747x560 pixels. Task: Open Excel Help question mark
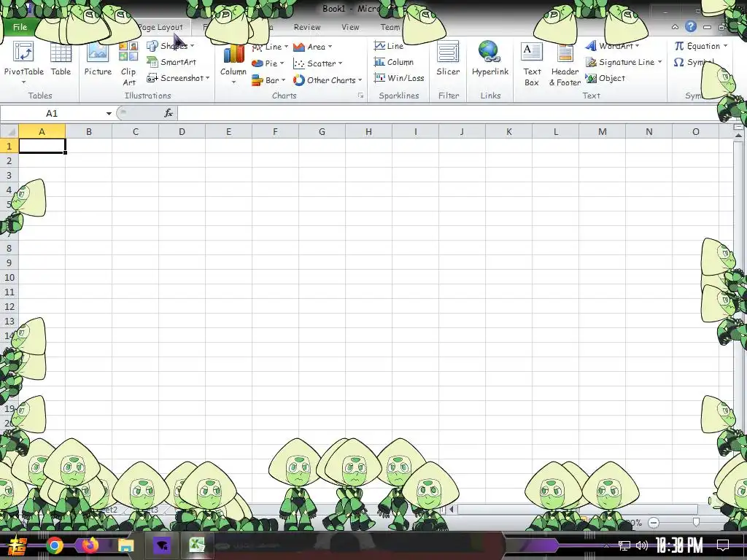click(691, 27)
